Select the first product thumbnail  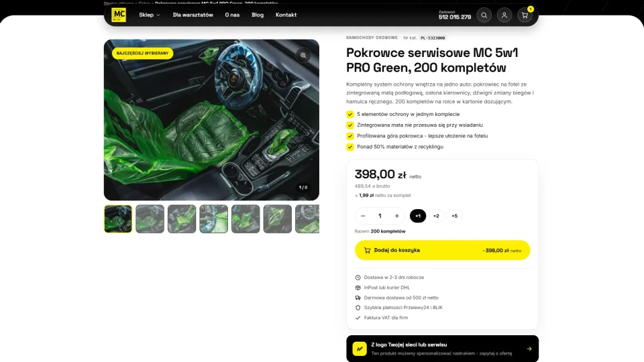(118, 219)
